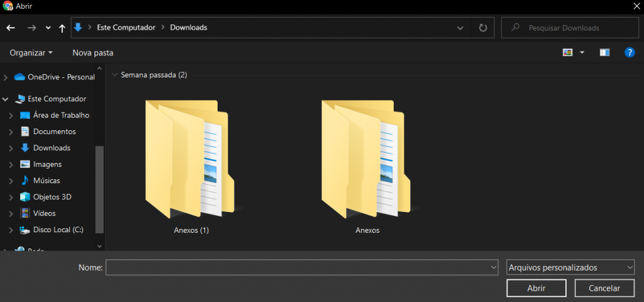Expand Disco Local (C:) tree node
The height and width of the screenshot is (302, 644).
(11, 230)
